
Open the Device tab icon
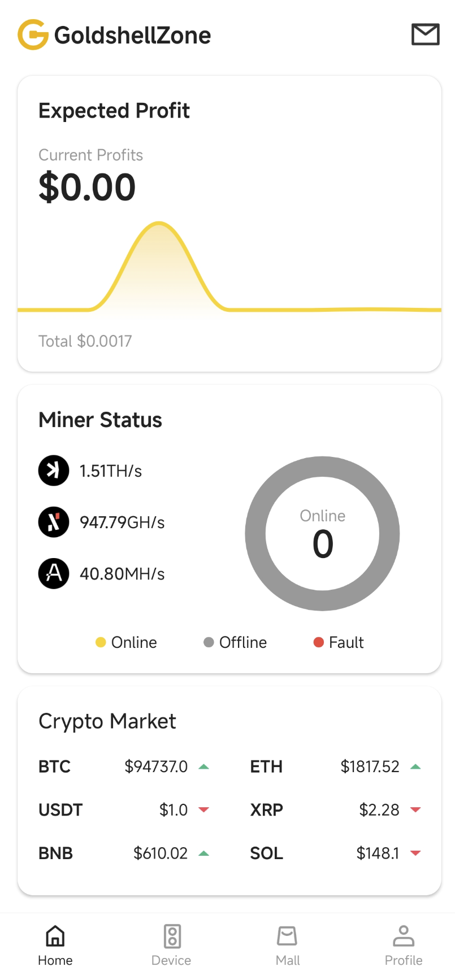[172, 936]
